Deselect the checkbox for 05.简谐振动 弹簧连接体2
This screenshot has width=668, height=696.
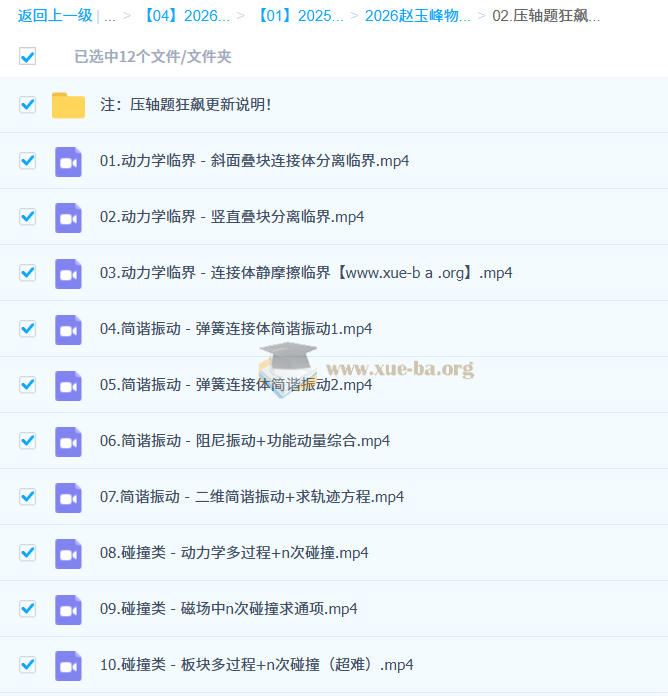[27, 385]
